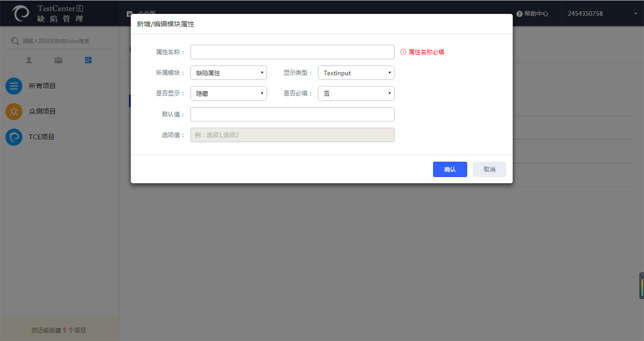Image resolution: width=644 pixels, height=341 pixels.
Task: Click the TCE项目 swirl icon
Action: [13, 137]
